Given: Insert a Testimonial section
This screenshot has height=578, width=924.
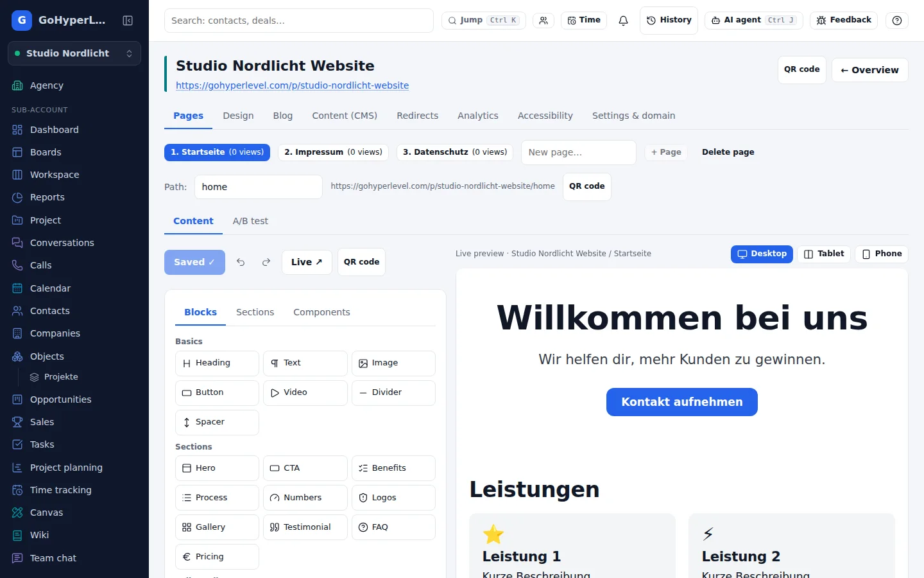Looking at the screenshot, I should point(305,527).
